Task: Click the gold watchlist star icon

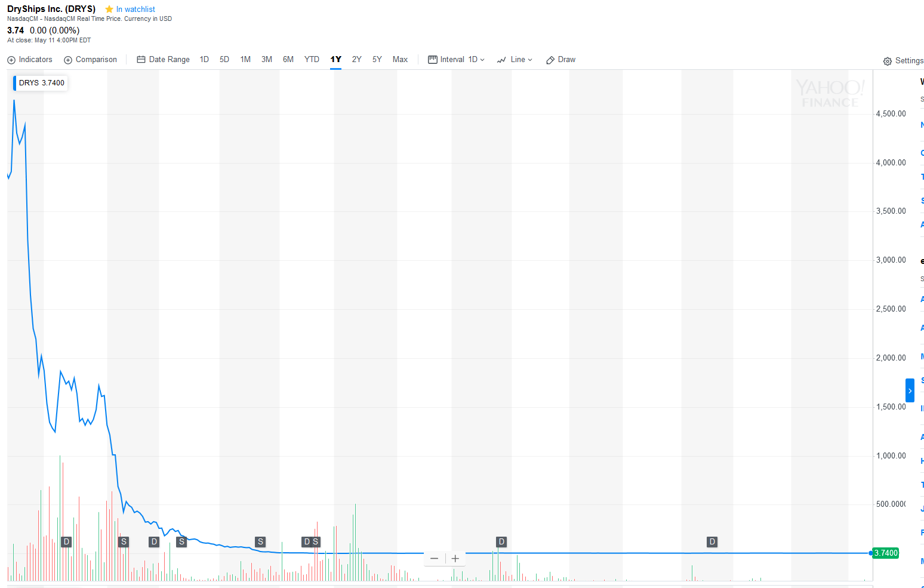Action: (x=109, y=10)
